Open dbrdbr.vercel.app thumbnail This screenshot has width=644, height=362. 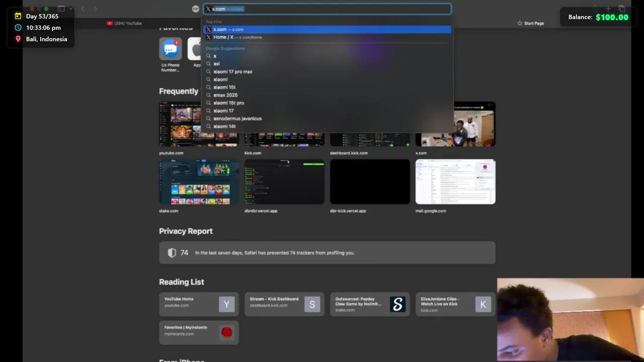pyautogui.click(x=284, y=182)
